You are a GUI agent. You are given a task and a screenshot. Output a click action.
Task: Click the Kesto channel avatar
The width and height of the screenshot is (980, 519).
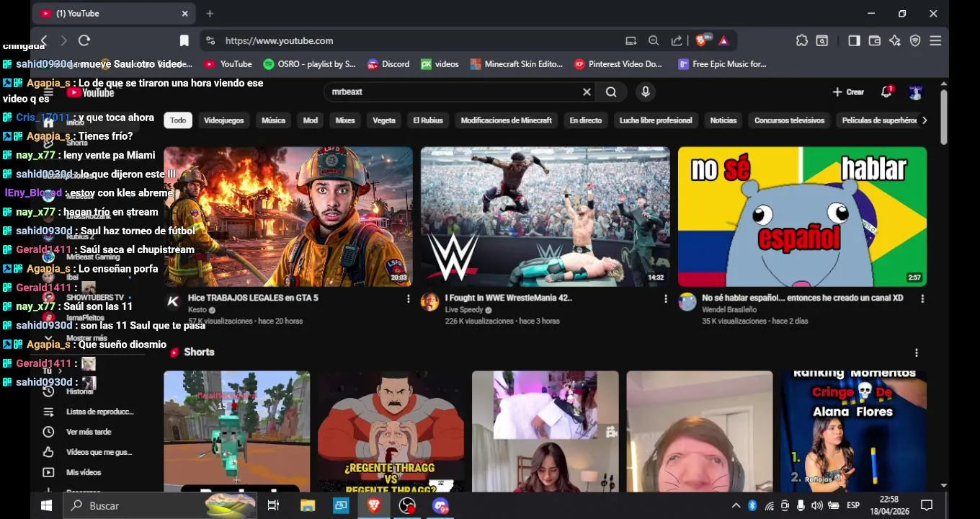tap(173, 301)
